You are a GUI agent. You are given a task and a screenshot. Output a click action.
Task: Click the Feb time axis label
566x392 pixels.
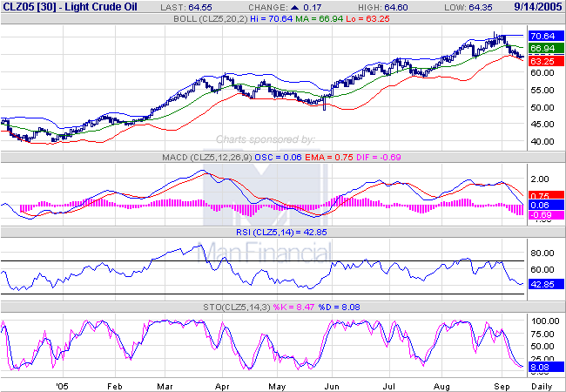[115, 387]
